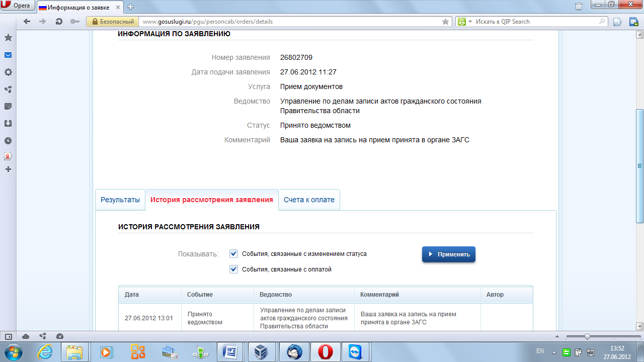The width and height of the screenshot is (644, 362).
Task: Click the page scrollbar down arrow
Action: (x=640, y=326)
